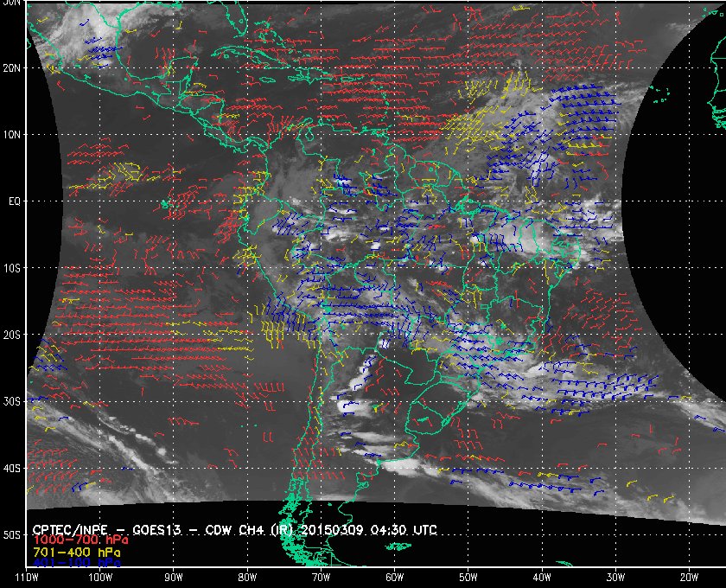
Task: Click the 100W longitude label
Action: point(100,578)
